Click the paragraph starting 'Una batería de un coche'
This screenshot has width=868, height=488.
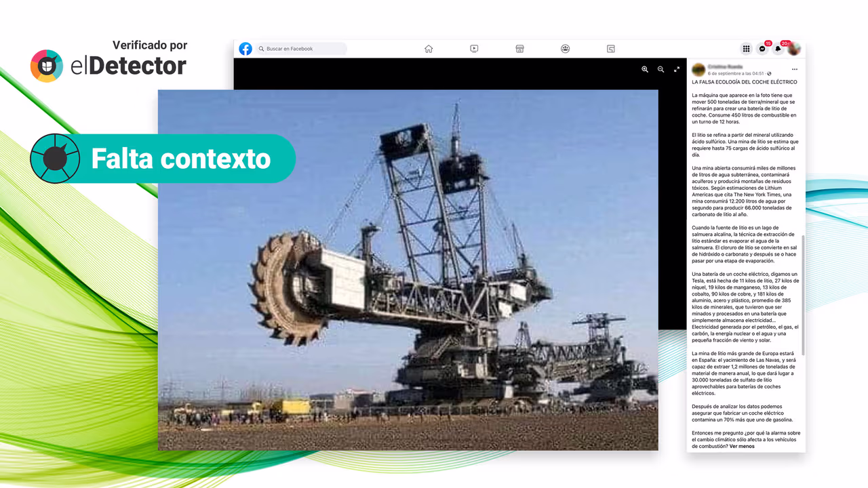pyautogui.click(x=746, y=307)
